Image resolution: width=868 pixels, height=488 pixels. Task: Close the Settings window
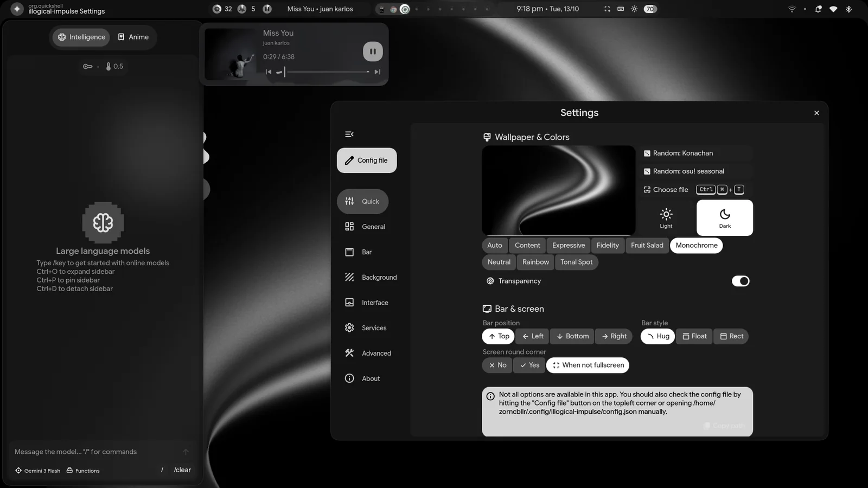click(x=816, y=113)
